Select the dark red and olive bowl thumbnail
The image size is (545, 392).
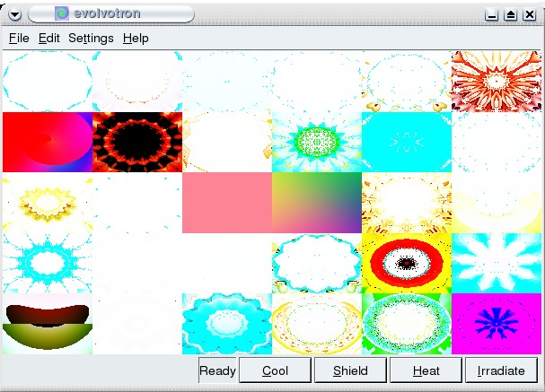click(x=48, y=324)
